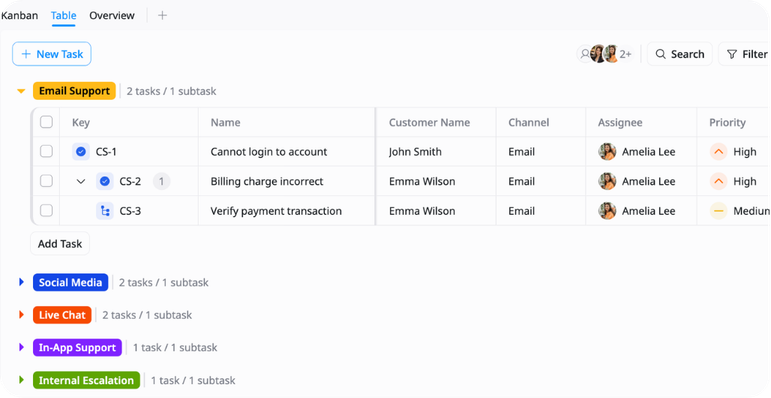Click Amelia Lee's avatar in the CS-2 row
This screenshot has height=398, width=771.
[x=607, y=182]
